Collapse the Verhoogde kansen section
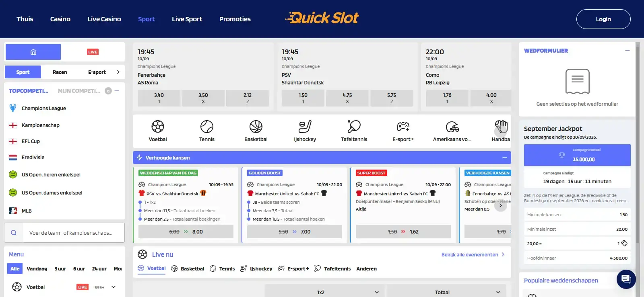Image resolution: width=644 pixels, height=297 pixels. (504, 158)
